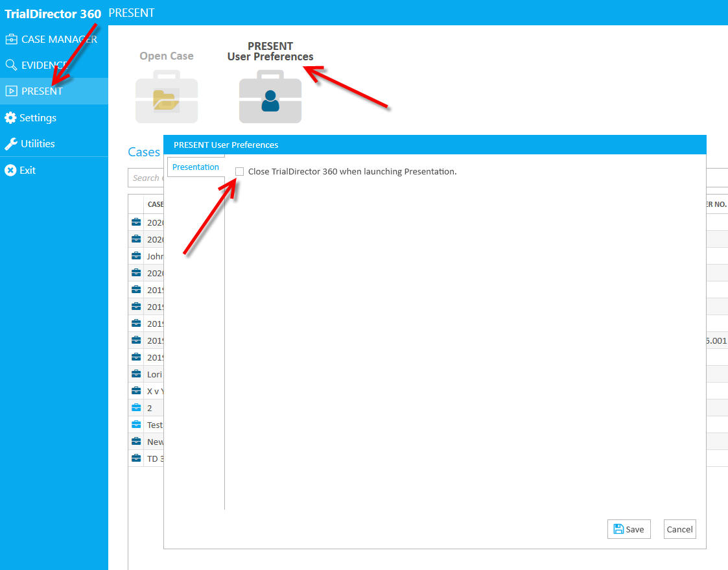Select the Test case row

click(147, 425)
